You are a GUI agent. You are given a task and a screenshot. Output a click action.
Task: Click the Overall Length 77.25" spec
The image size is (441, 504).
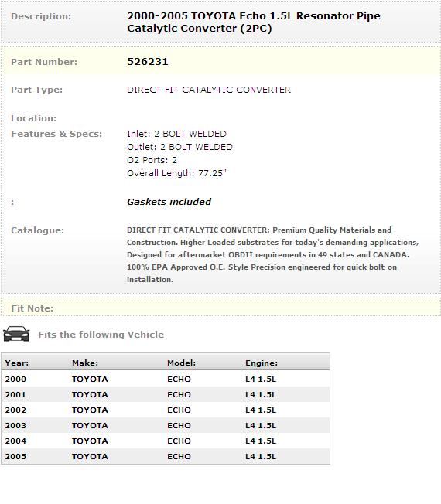176,173
